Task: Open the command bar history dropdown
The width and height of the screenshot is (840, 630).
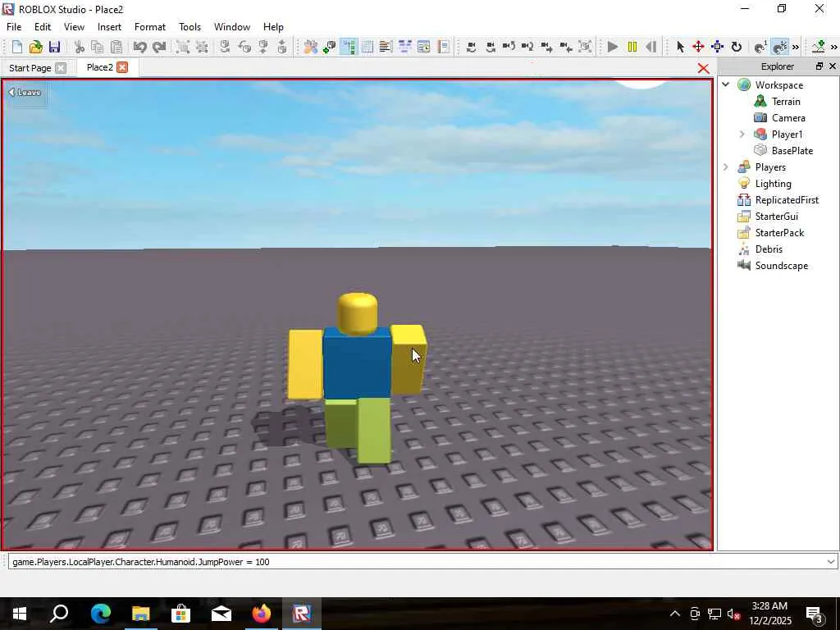Action: click(830, 561)
